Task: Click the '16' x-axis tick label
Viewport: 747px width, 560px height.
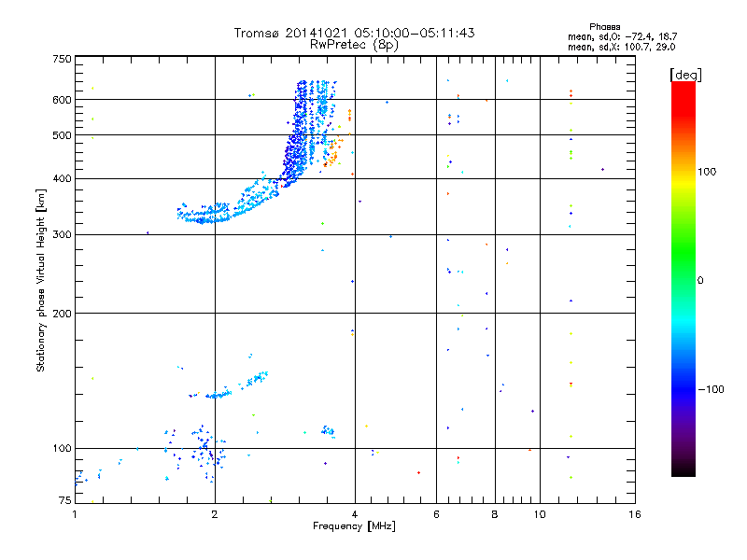Action: pyautogui.click(x=635, y=514)
